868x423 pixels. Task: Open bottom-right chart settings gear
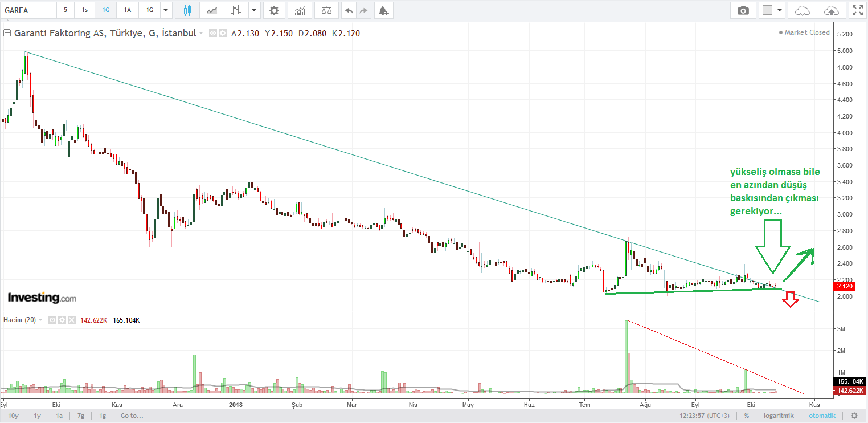click(854, 416)
